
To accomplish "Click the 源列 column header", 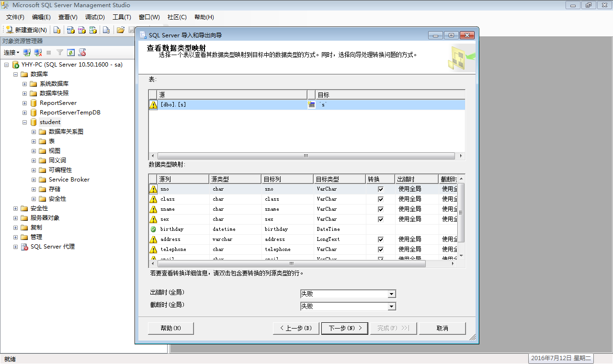I will pos(183,179).
